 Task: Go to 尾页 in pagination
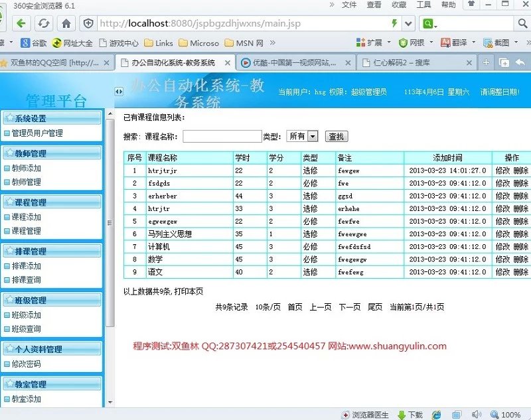375,307
